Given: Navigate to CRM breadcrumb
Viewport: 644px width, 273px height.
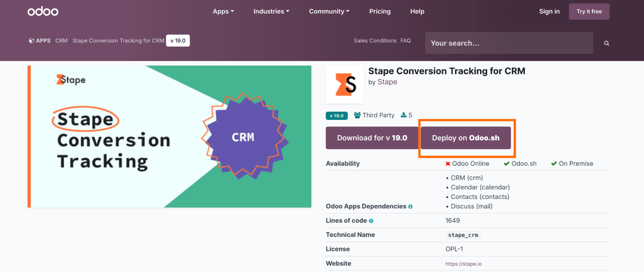Looking at the screenshot, I should coord(62,41).
